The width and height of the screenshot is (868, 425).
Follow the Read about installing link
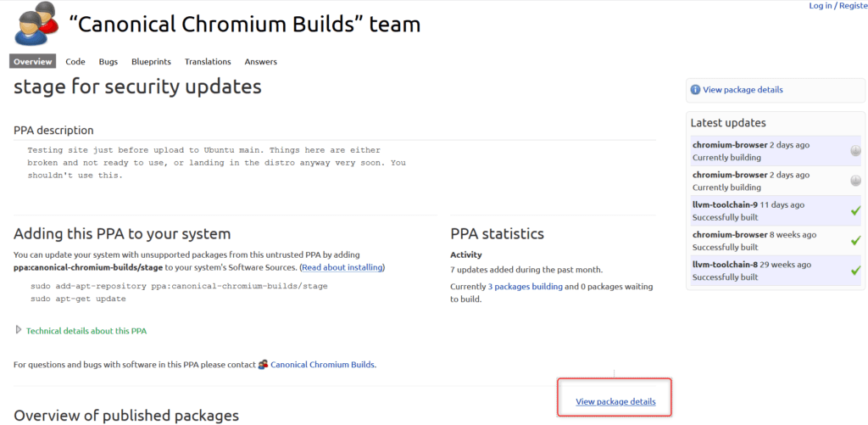(x=342, y=267)
